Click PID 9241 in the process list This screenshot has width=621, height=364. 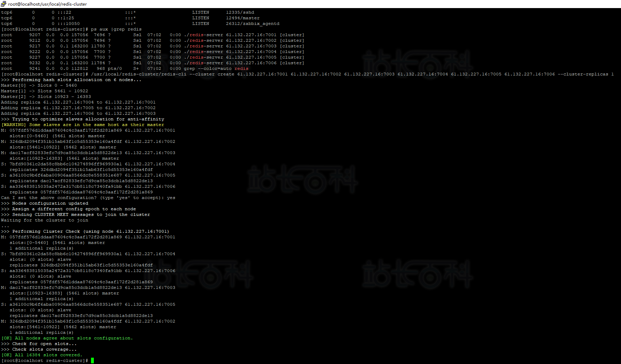[x=35, y=68]
